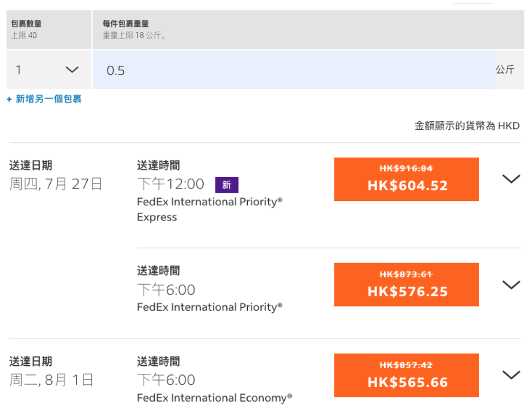Screen dimensions: 532x416
Task: Expand the chevron beside HK$565.66
Action: point(511,375)
